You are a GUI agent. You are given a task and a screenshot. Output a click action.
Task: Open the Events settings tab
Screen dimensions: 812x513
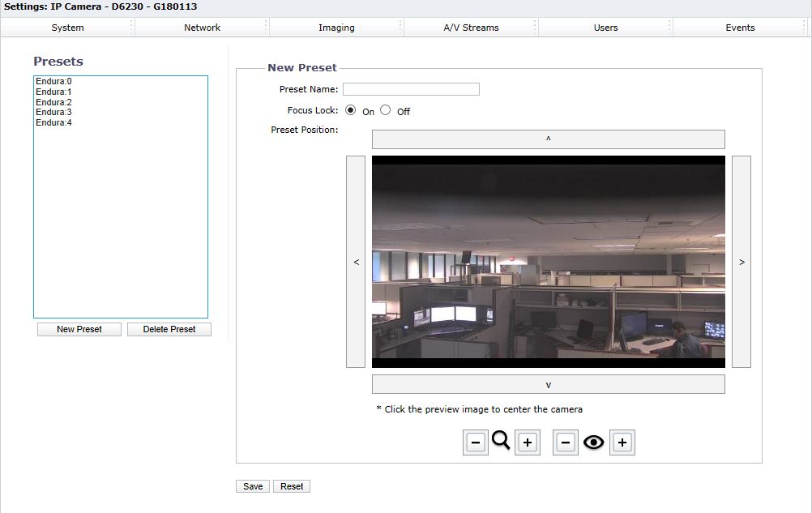pos(739,27)
